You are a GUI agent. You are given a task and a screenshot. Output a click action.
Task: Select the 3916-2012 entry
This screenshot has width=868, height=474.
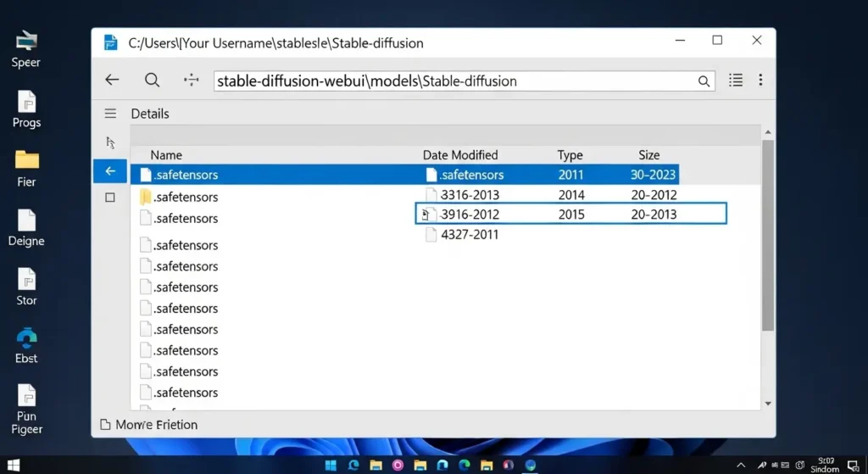[570, 214]
